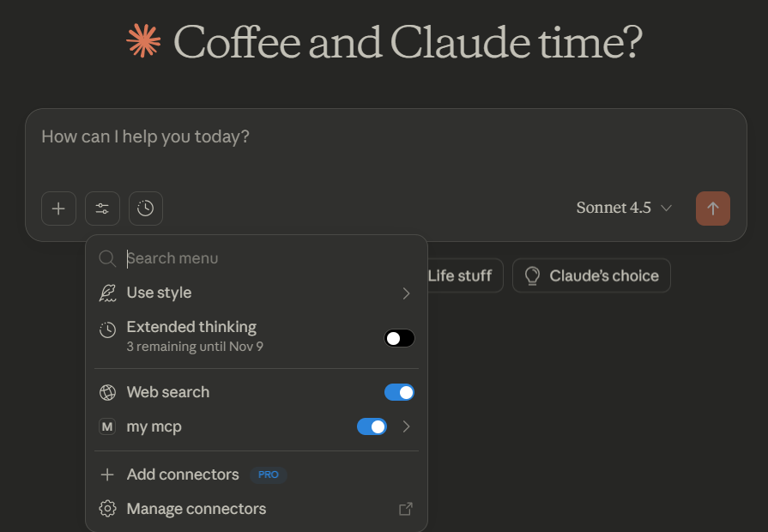Open the Sonnet 4.5 model dropdown

[x=624, y=208]
